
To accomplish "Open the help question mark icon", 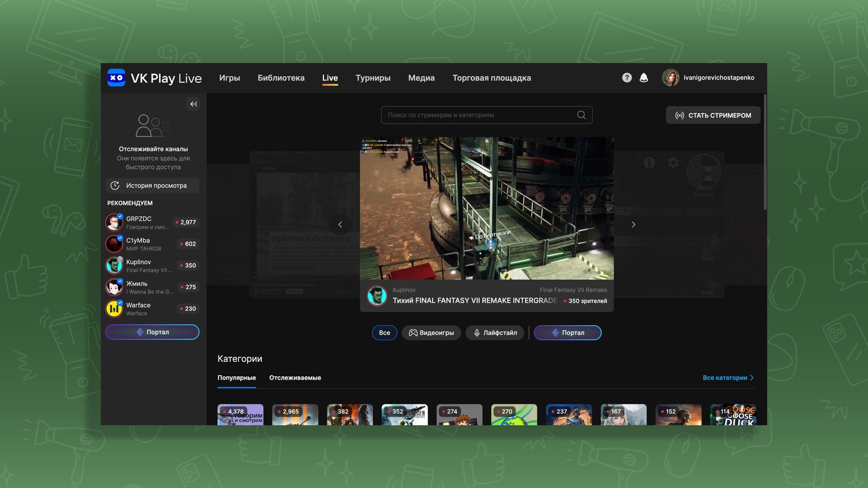I will pos(627,78).
